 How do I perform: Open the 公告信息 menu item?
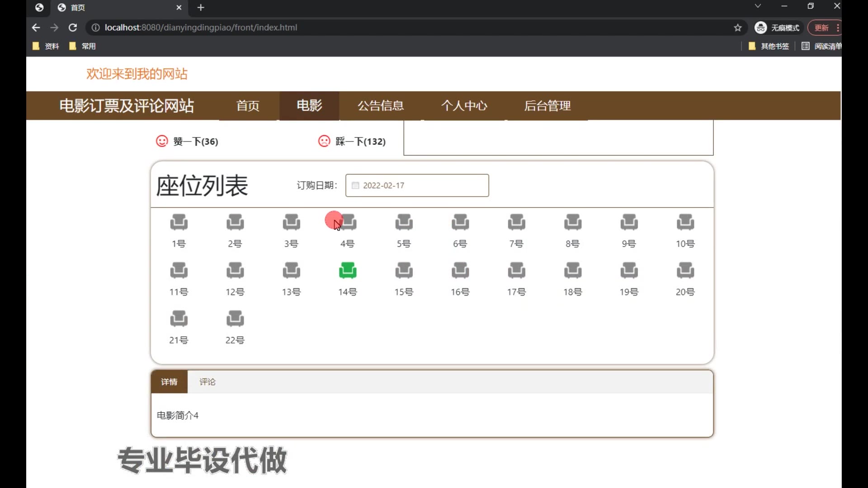click(381, 106)
